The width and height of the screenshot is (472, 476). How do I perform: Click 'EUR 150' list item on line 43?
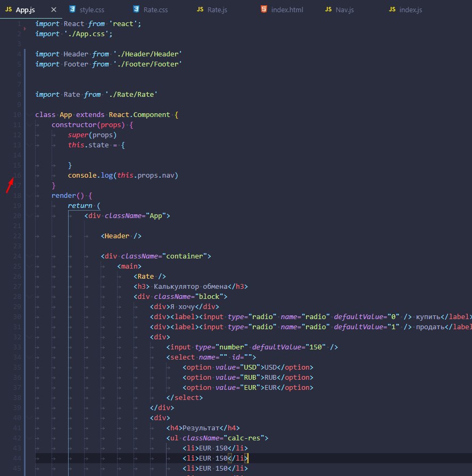coord(213,448)
